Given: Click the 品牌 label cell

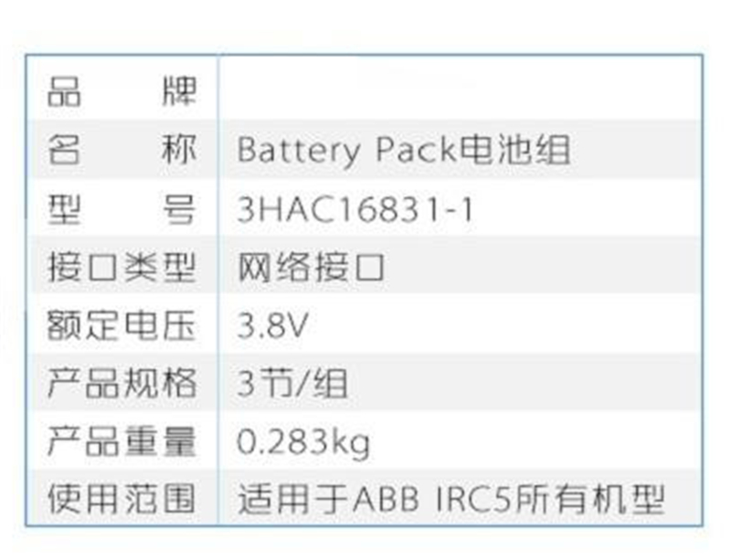Looking at the screenshot, I should pos(121,91).
